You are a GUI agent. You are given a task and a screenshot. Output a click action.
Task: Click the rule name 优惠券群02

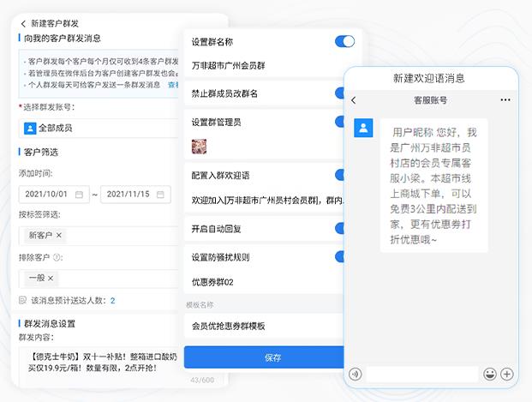click(212, 282)
